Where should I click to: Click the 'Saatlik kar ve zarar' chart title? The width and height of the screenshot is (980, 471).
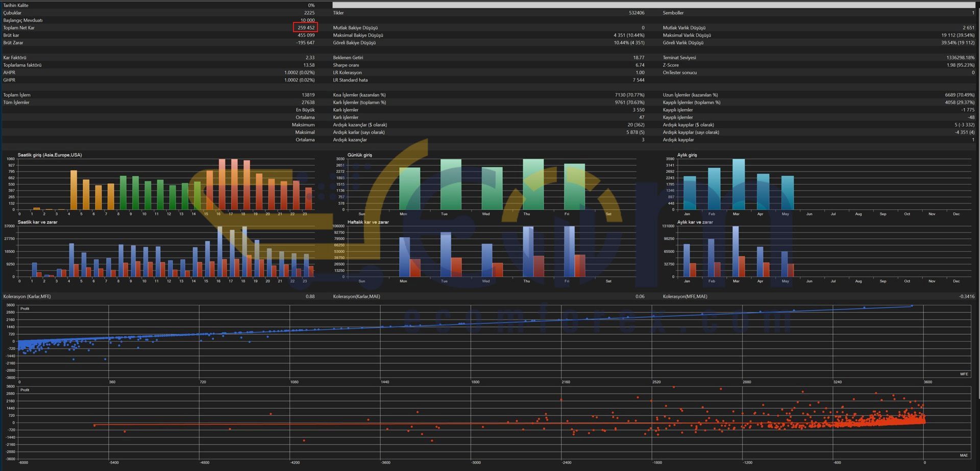click(x=37, y=222)
